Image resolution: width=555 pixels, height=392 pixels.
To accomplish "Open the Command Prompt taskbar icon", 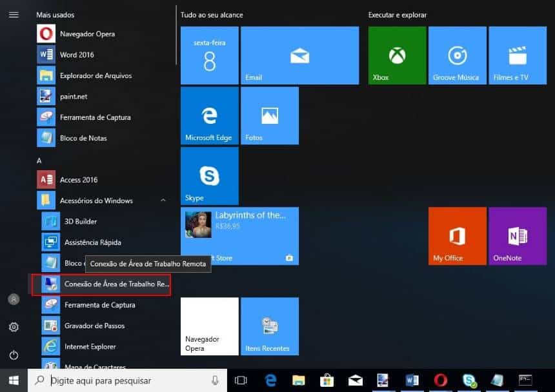I will [525, 380].
